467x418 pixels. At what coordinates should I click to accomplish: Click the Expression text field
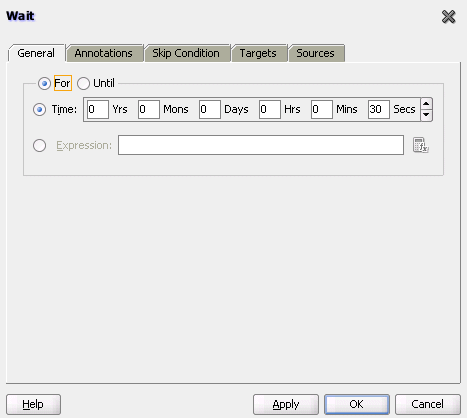(261, 145)
